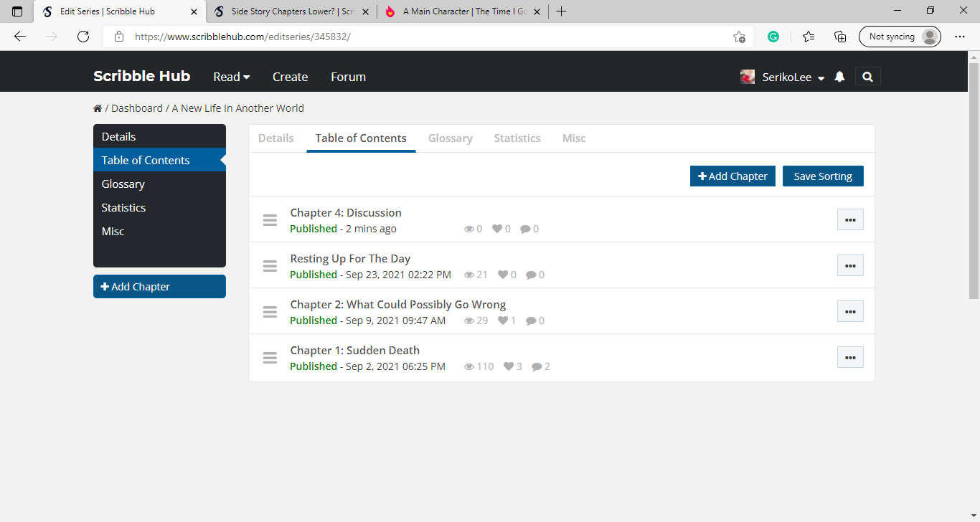Open browser Favorites star icon
The image size is (980, 522).
(x=809, y=37)
